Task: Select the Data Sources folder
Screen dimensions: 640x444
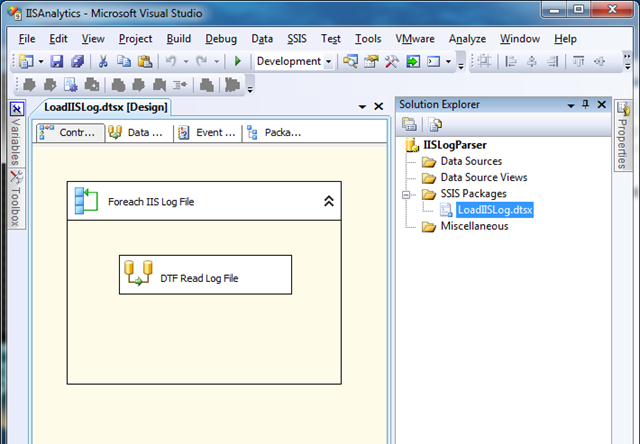Action: pyautogui.click(x=471, y=161)
